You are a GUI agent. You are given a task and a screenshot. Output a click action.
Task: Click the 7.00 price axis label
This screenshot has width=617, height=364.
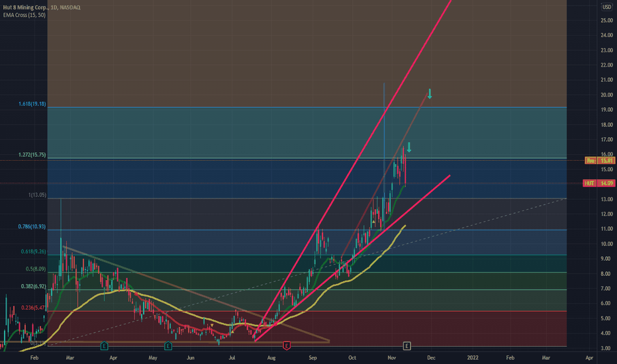[607, 289]
